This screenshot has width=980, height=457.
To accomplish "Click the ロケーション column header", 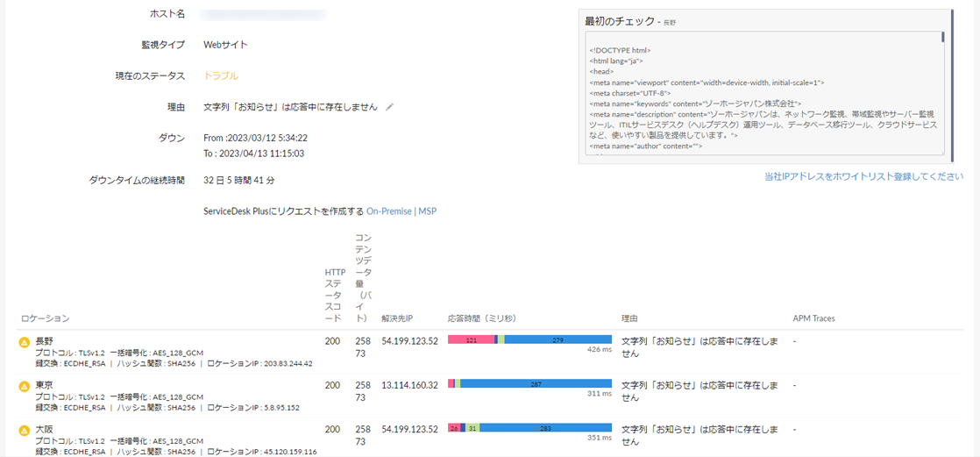I will [44, 318].
